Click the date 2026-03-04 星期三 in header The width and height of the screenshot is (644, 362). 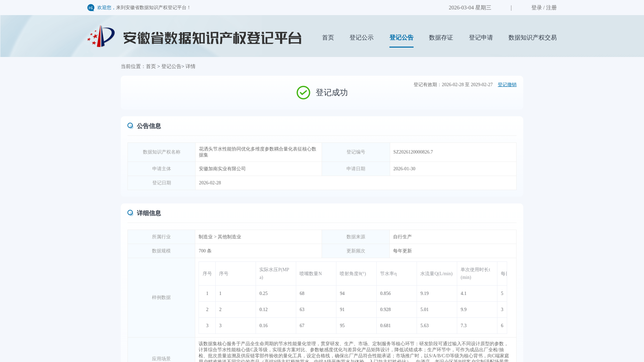pyautogui.click(x=470, y=8)
